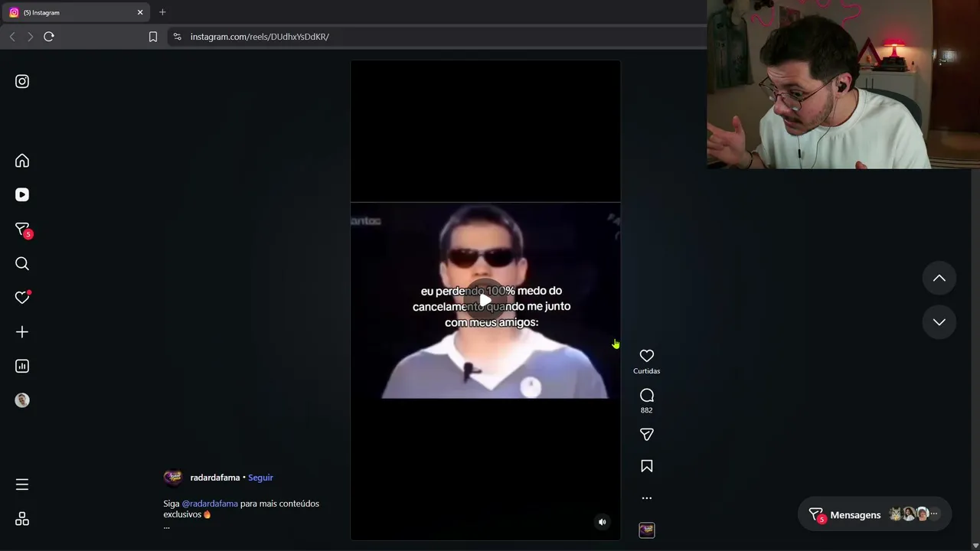Bookmark this page in the browser toolbar
The height and width of the screenshot is (551, 980).
tap(153, 37)
